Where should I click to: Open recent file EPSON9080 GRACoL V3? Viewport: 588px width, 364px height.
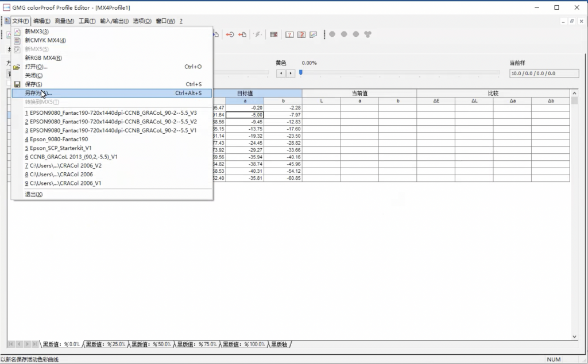(x=112, y=113)
